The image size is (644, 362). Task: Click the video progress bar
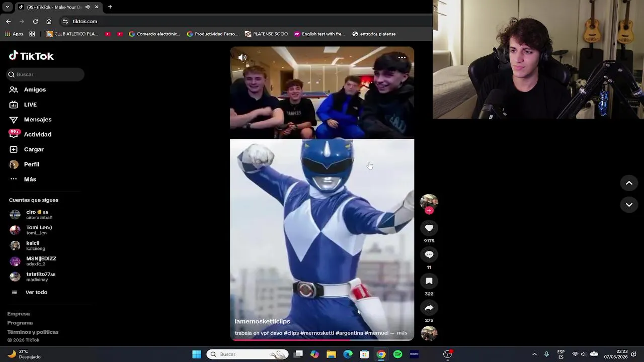tap(322, 340)
